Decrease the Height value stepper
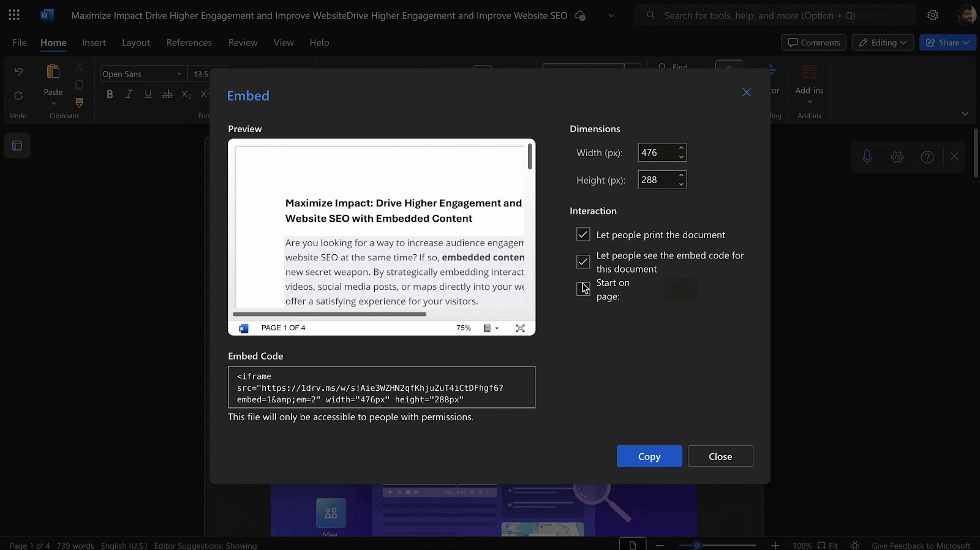 [x=681, y=184]
